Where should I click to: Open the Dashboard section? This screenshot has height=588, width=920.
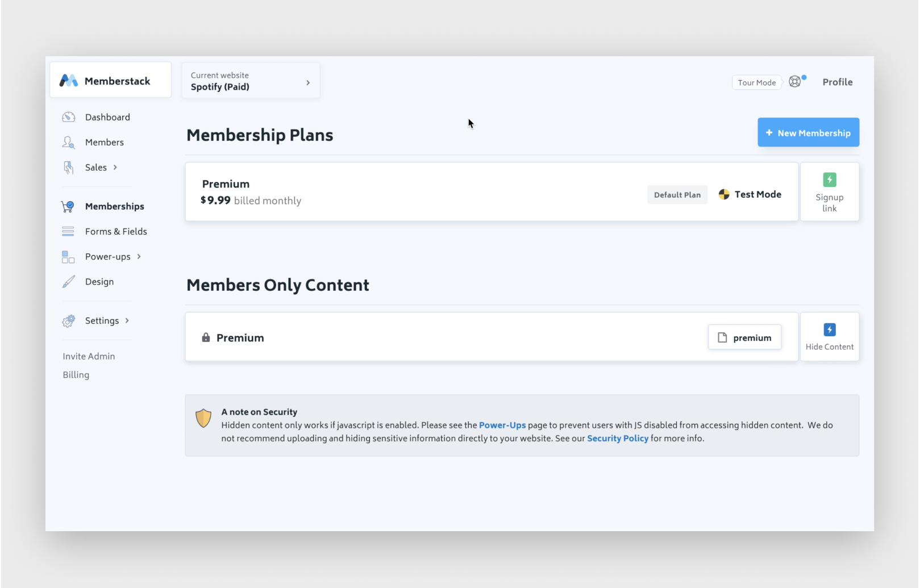pyautogui.click(x=107, y=117)
